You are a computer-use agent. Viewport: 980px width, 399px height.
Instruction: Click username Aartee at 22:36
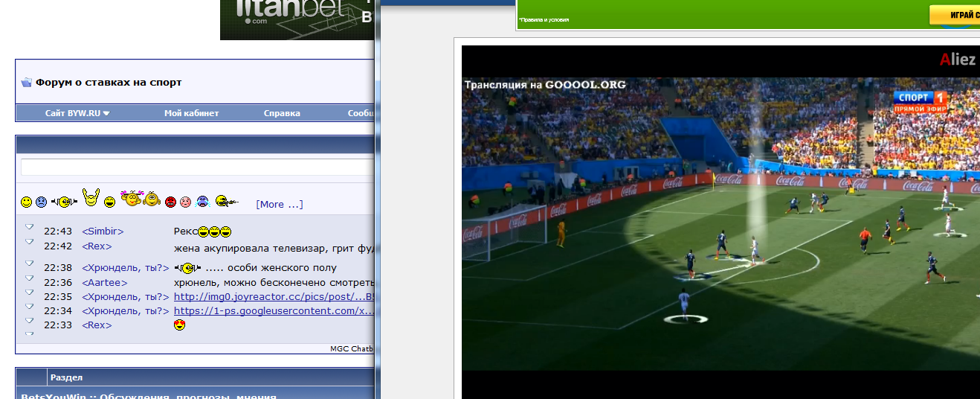click(x=105, y=283)
